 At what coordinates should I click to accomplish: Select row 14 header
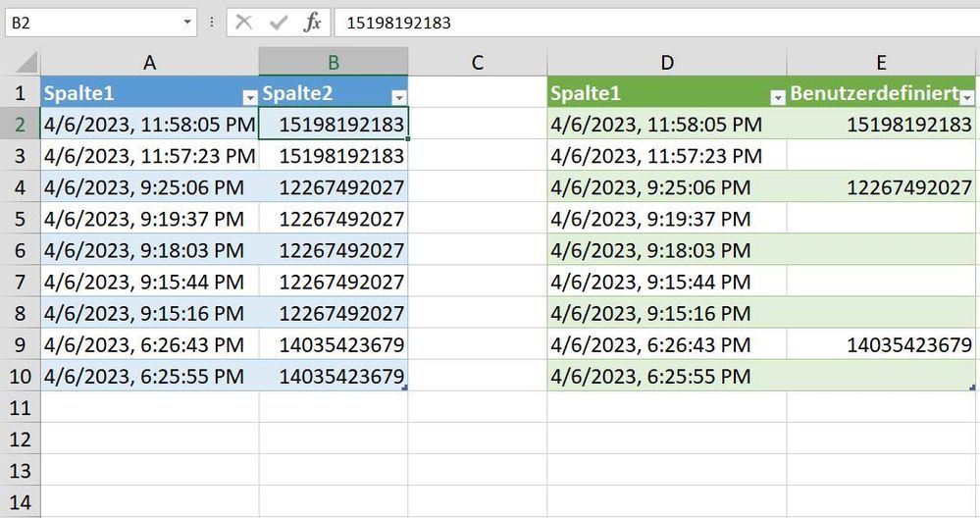pyautogui.click(x=20, y=501)
